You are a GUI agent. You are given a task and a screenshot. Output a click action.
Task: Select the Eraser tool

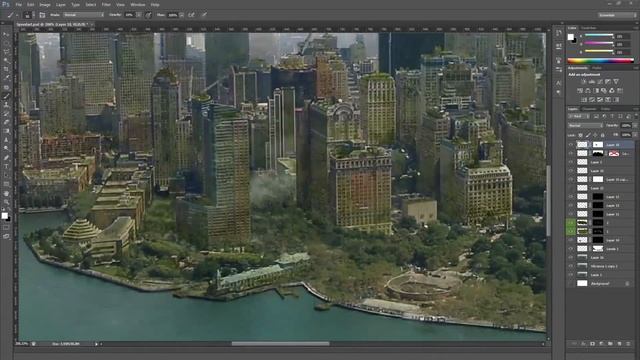(7, 122)
